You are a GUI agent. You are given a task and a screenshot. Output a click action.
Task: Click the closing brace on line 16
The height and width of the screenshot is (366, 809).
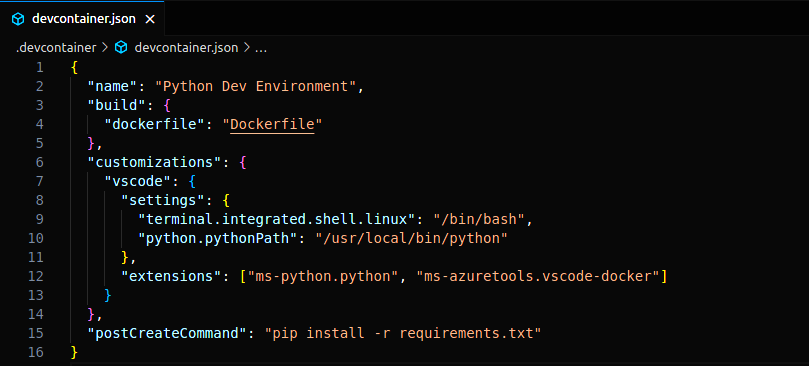74,352
